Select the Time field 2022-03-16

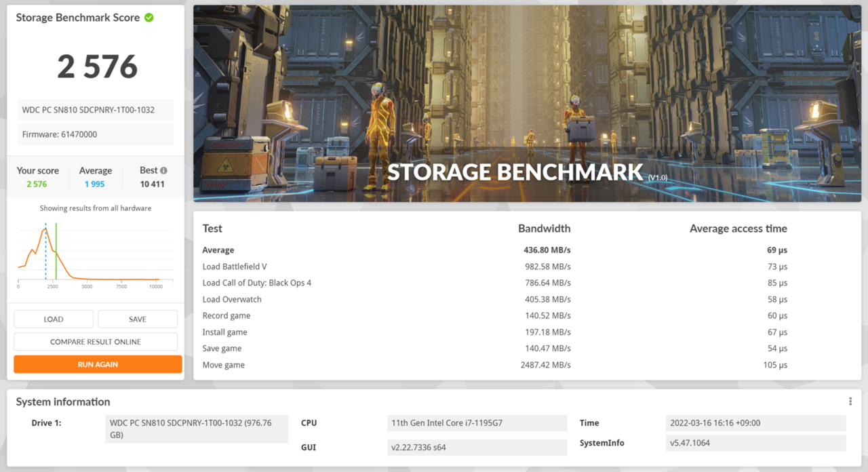755,422
